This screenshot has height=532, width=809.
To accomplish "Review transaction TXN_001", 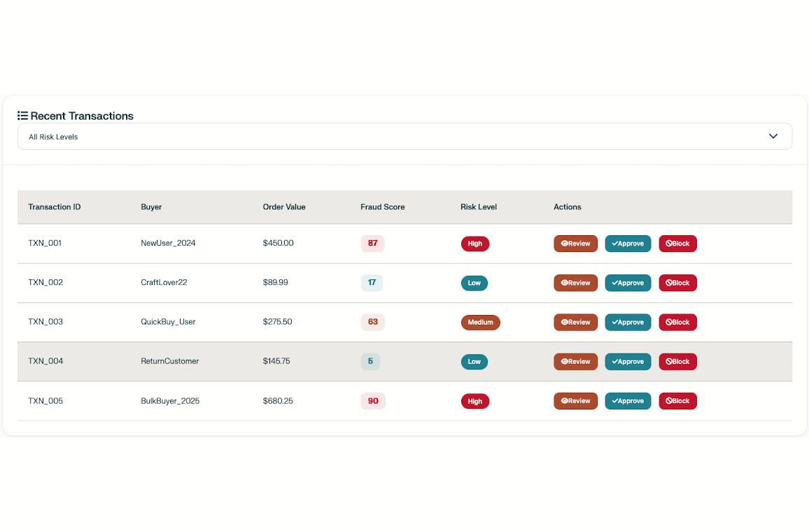I will [575, 244].
